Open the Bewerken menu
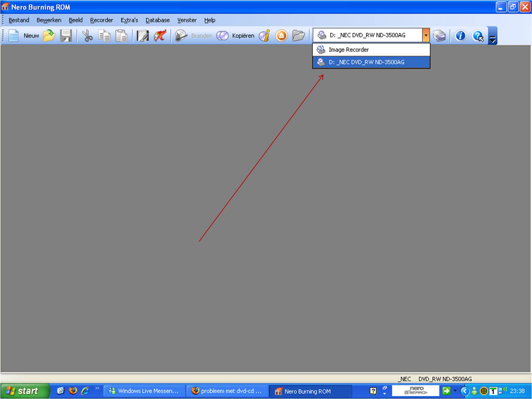The height and width of the screenshot is (399, 532). 49,20
